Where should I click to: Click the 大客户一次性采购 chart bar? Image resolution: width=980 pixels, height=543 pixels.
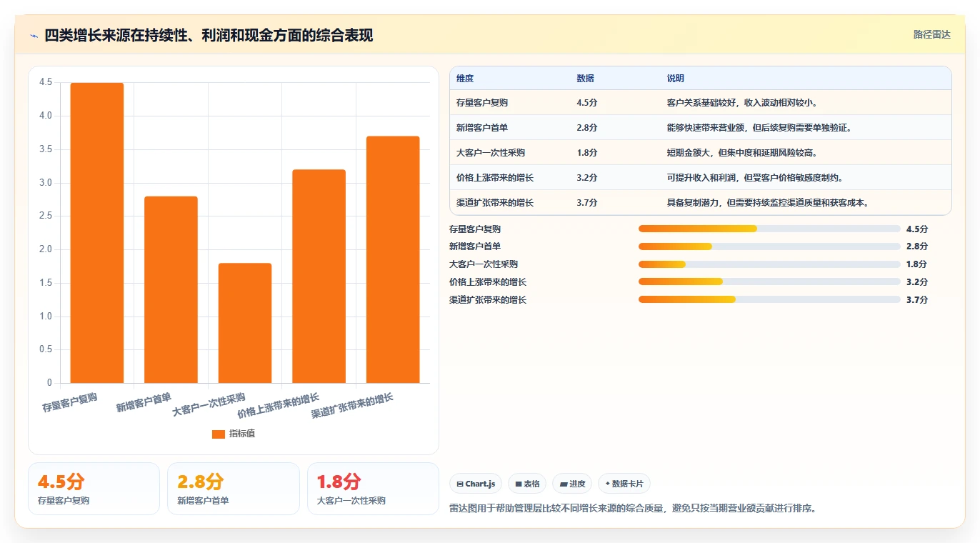pos(245,323)
